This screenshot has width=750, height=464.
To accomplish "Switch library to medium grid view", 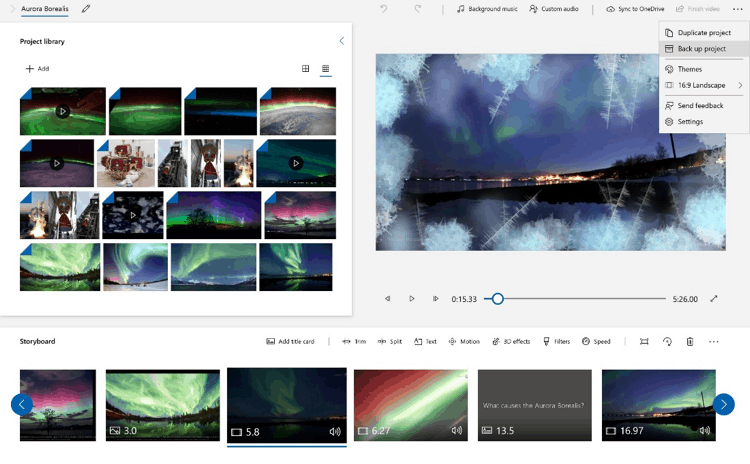I will click(x=306, y=69).
